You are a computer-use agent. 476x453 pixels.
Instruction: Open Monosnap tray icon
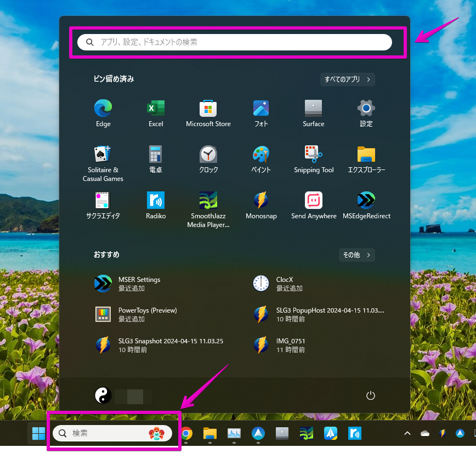(443, 433)
